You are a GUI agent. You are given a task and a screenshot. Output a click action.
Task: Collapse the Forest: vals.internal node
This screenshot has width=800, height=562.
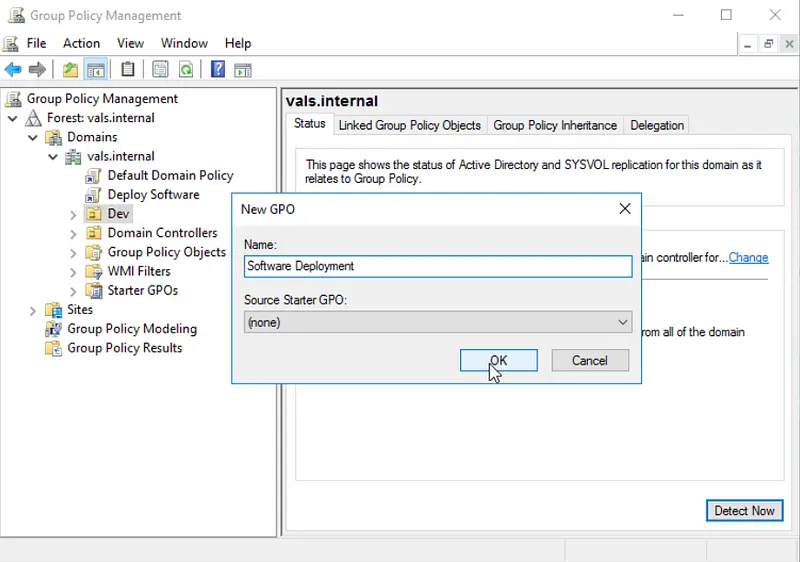tap(13, 119)
